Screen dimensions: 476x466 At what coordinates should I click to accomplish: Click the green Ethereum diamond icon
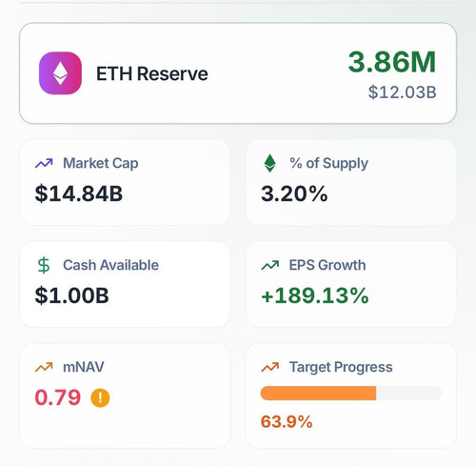tap(269, 163)
